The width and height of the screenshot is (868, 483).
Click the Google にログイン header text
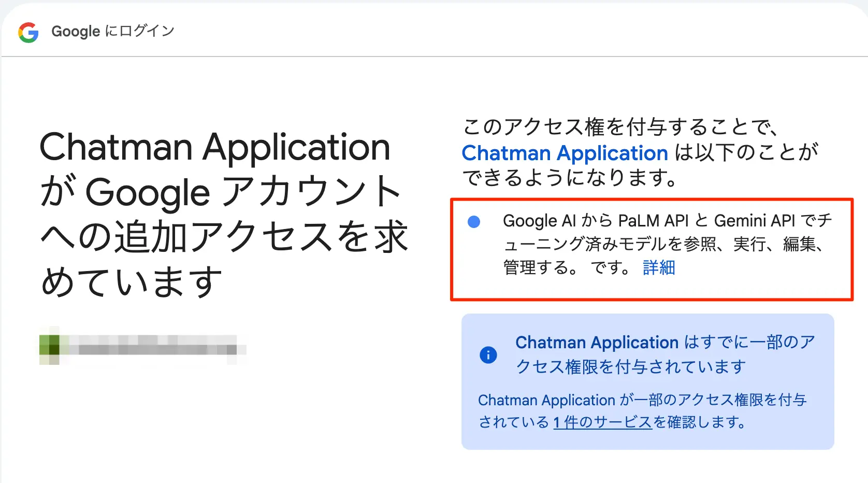(113, 32)
